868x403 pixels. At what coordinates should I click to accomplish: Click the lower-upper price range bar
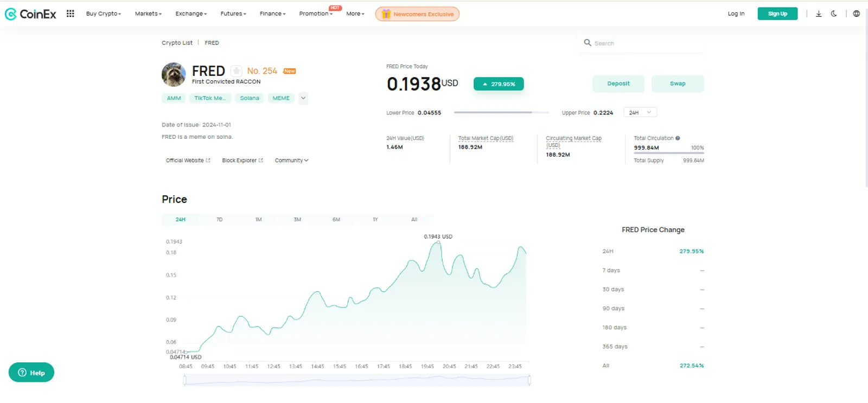[501, 112]
